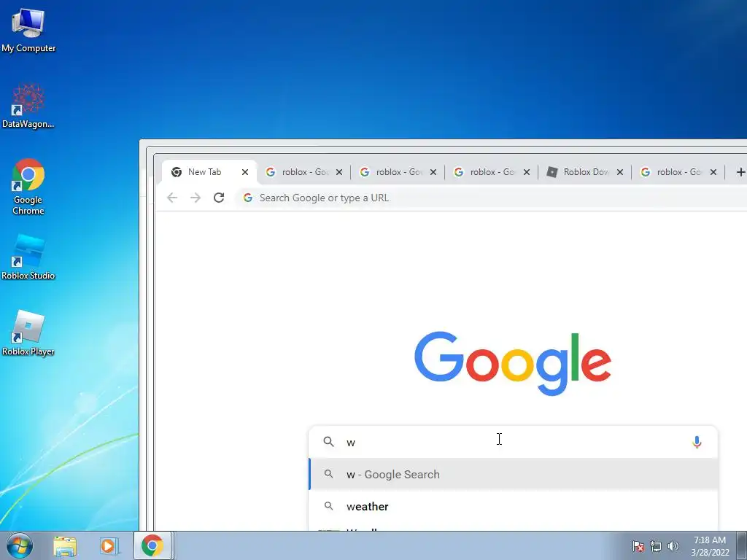Close the New Tab tab
The width and height of the screenshot is (747, 560).
[x=245, y=172]
